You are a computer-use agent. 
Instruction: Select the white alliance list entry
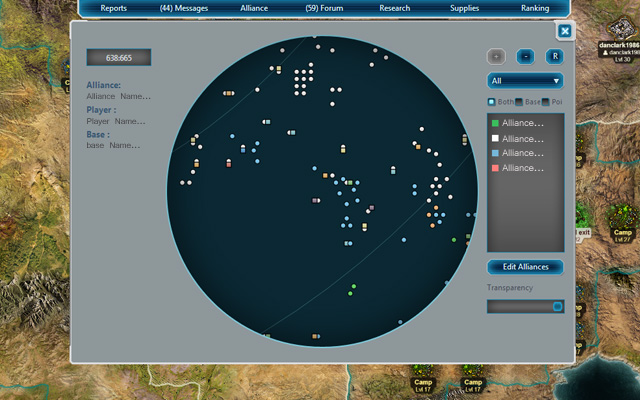[524, 139]
